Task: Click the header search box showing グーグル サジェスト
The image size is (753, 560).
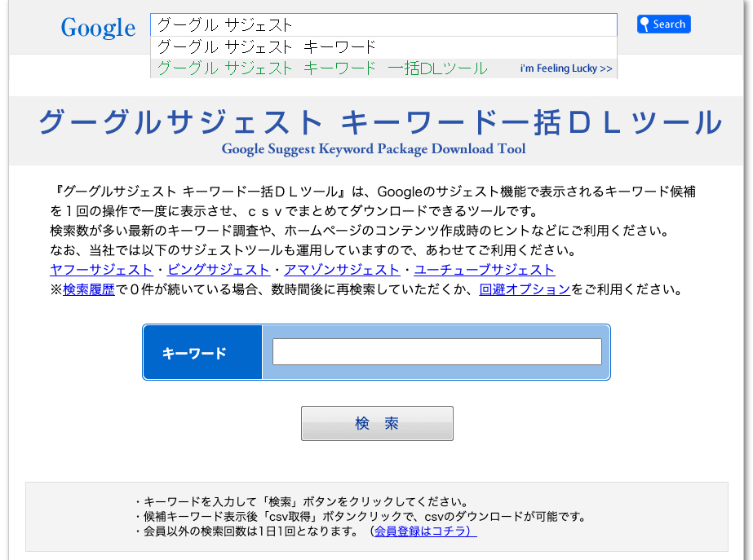Action: pos(383,24)
